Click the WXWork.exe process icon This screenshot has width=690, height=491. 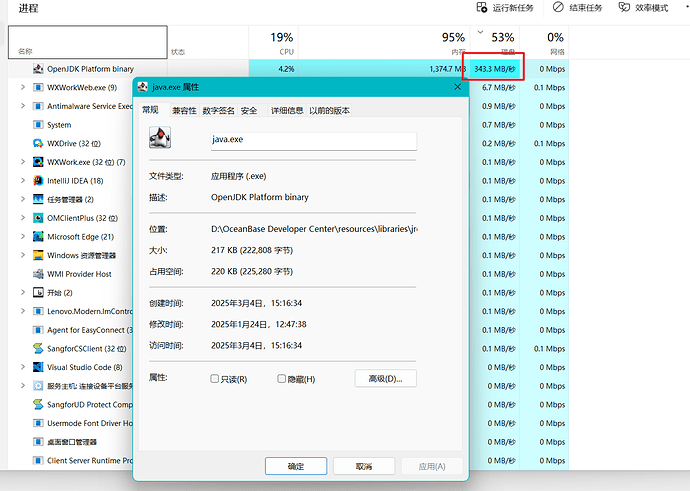click(38, 162)
